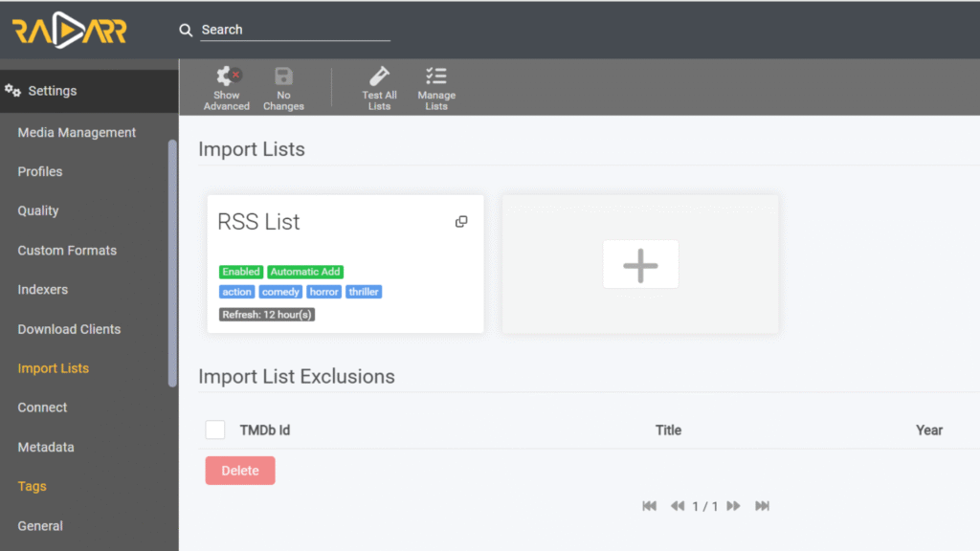Run Test All Lists
Image resolution: width=980 pixels, height=551 pixels.
coord(379,77)
